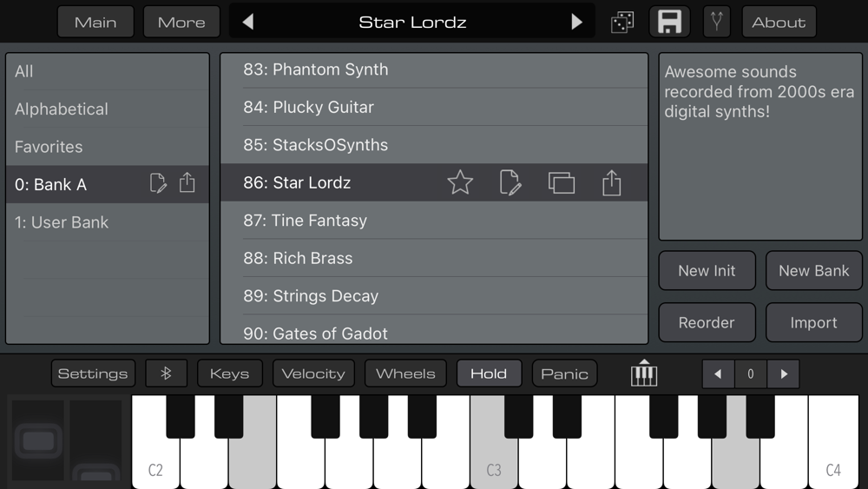Toggle the Hold button
The height and width of the screenshot is (489, 868).
(x=489, y=373)
